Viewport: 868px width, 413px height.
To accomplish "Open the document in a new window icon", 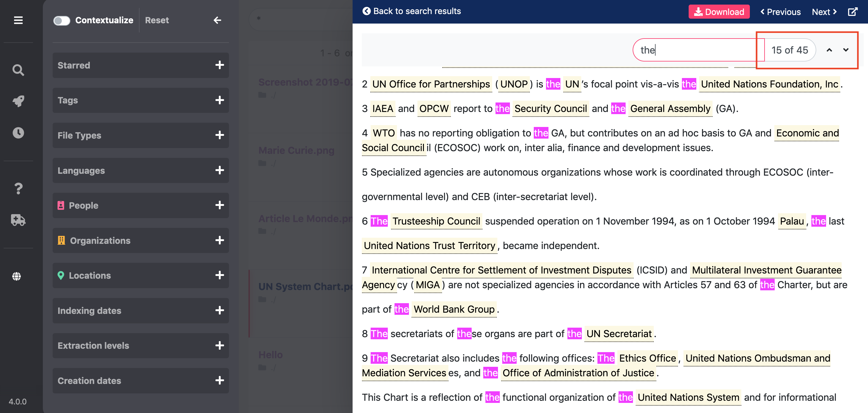I will pos(853,12).
